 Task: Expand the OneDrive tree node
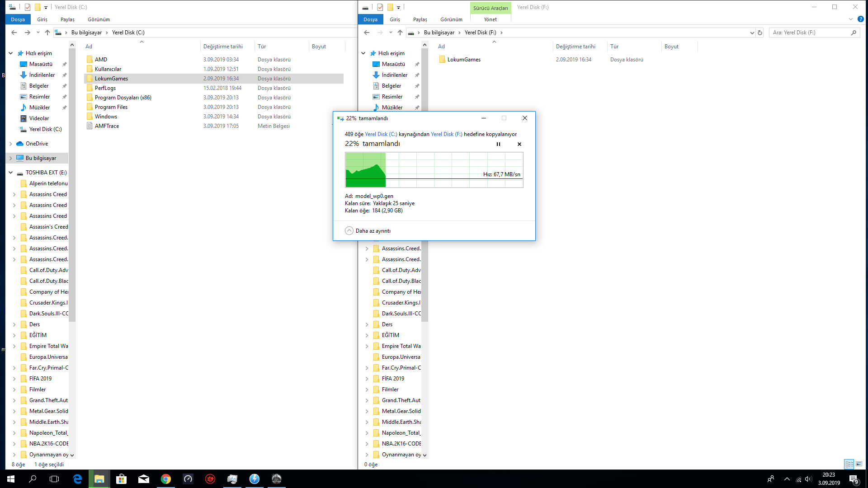click(10, 144)
